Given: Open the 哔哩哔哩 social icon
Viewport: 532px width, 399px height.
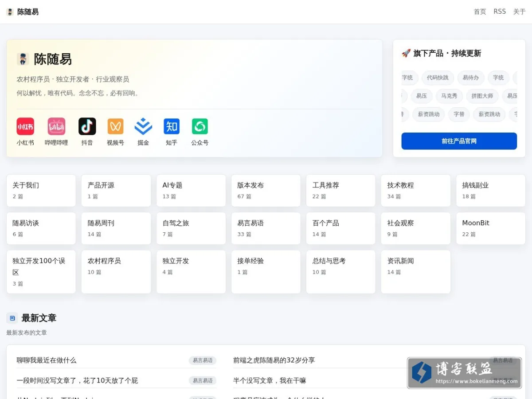Looking at the screenshot, I should pyautogui.click(x=56, y=126).
